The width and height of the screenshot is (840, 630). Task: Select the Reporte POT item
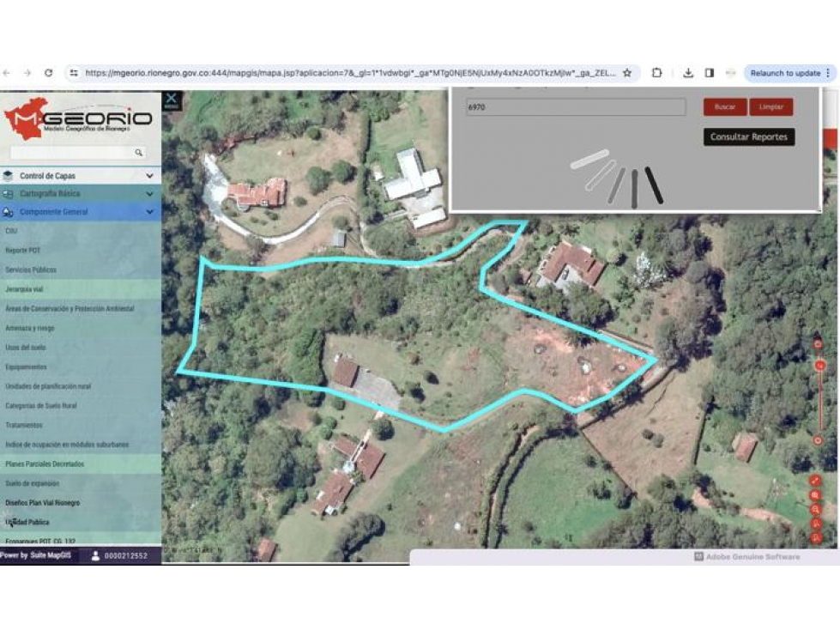pos(22,251)
